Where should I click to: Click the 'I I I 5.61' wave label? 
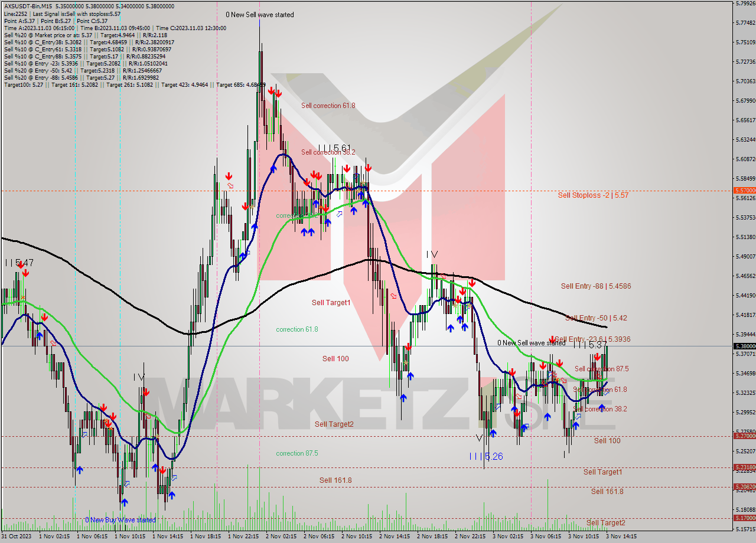(334, 148)
